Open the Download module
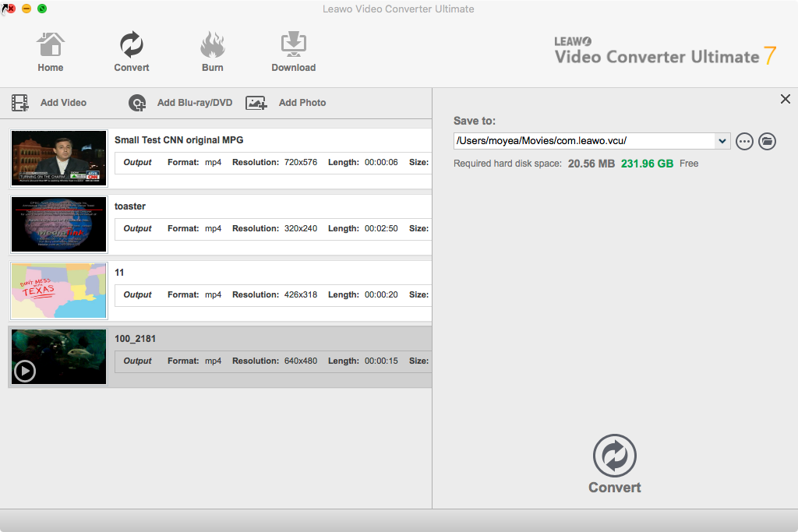798x532 pixels. point(293,45)
